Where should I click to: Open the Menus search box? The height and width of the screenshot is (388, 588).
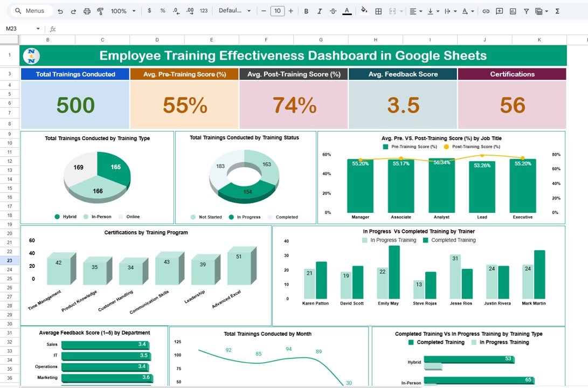coord(31,11)
